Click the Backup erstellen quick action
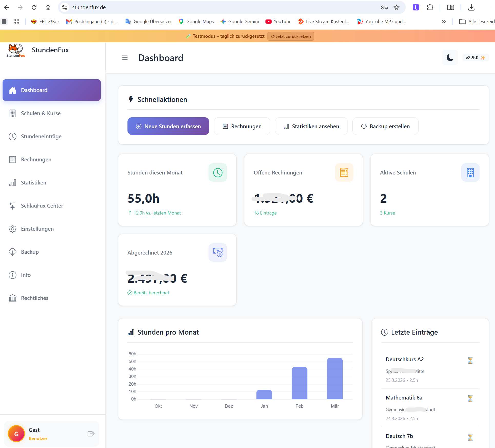The image size is (495, 448). click(385, 126)
